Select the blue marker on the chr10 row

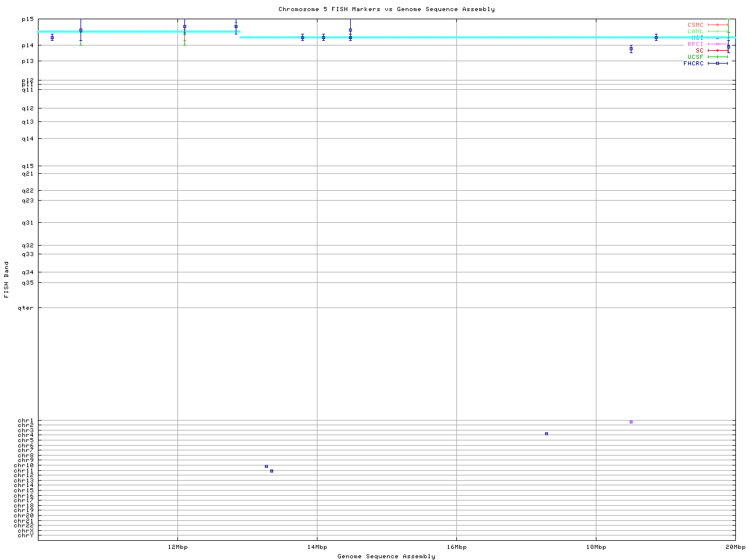266,466
